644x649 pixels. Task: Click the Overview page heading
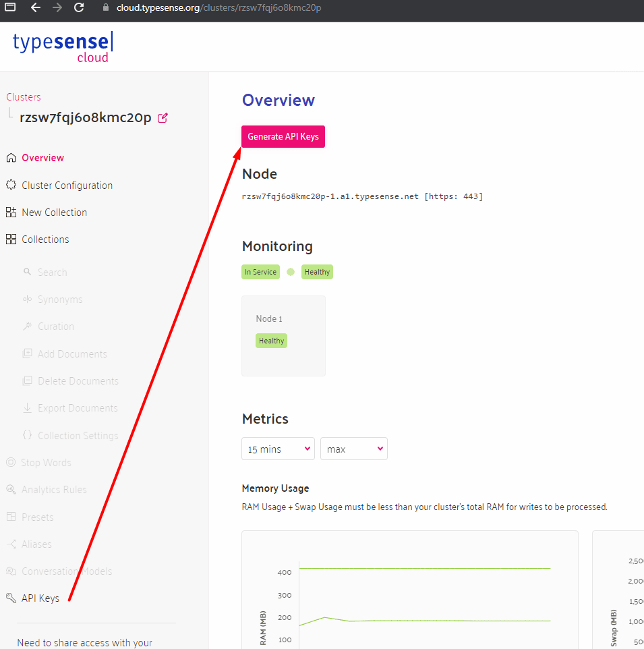[279, 100]
